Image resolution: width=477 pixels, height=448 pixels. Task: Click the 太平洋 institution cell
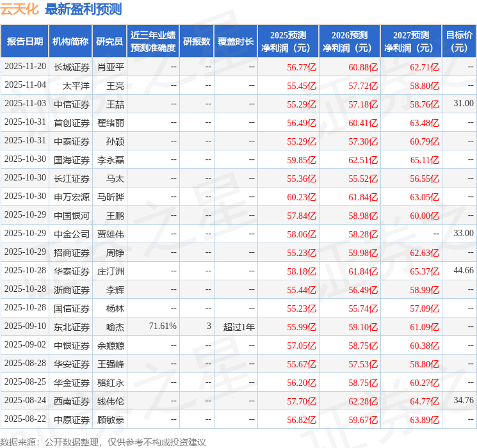[x=76, y=86]
